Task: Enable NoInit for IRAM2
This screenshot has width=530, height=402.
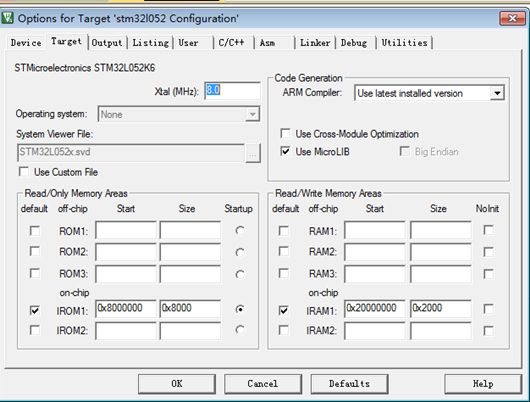Action: pos(488,330)
